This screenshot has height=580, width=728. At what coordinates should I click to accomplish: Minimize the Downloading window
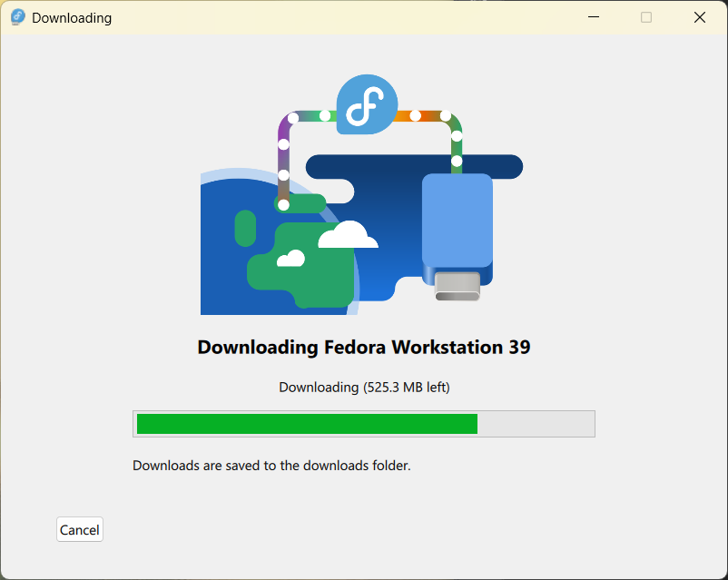594,17
